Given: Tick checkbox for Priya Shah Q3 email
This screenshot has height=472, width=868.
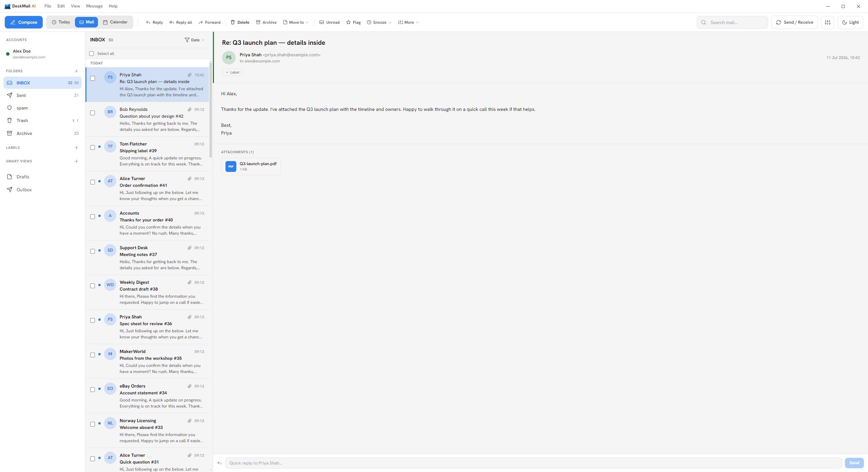Looking at the screenshot, I should (x=93, y=78).
